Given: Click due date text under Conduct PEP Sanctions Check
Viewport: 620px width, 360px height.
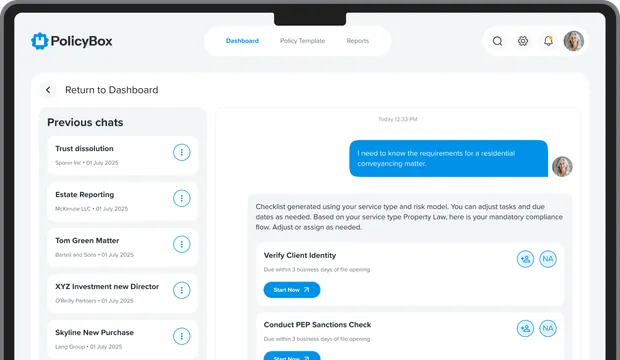Looking at the screenshot, I should point(317,339).
